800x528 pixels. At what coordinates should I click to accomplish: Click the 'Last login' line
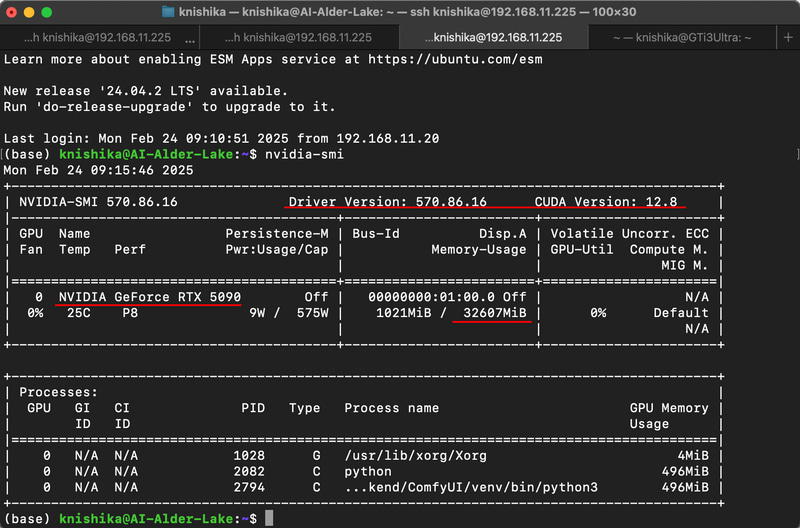(x=221, y=138)
